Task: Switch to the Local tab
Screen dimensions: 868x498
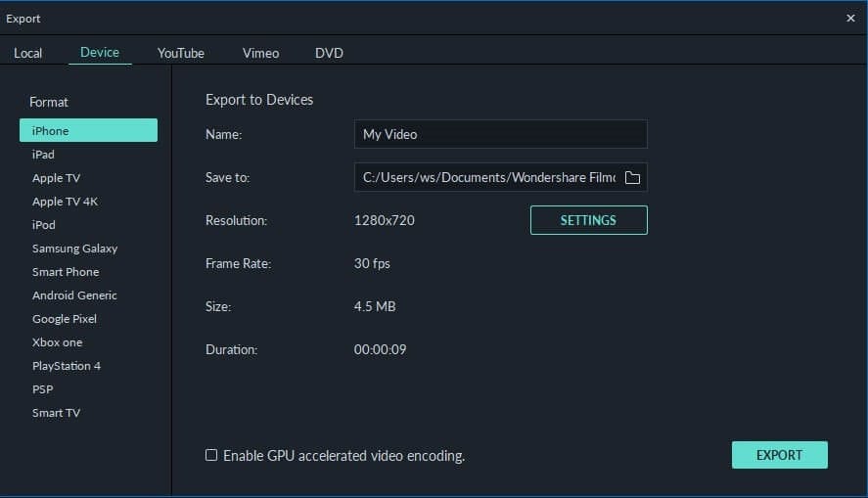Action: pos(27,53)
